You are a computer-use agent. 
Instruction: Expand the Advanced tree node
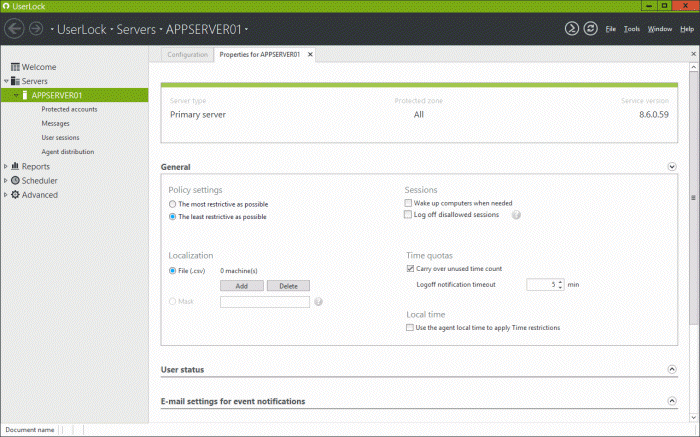6,195
